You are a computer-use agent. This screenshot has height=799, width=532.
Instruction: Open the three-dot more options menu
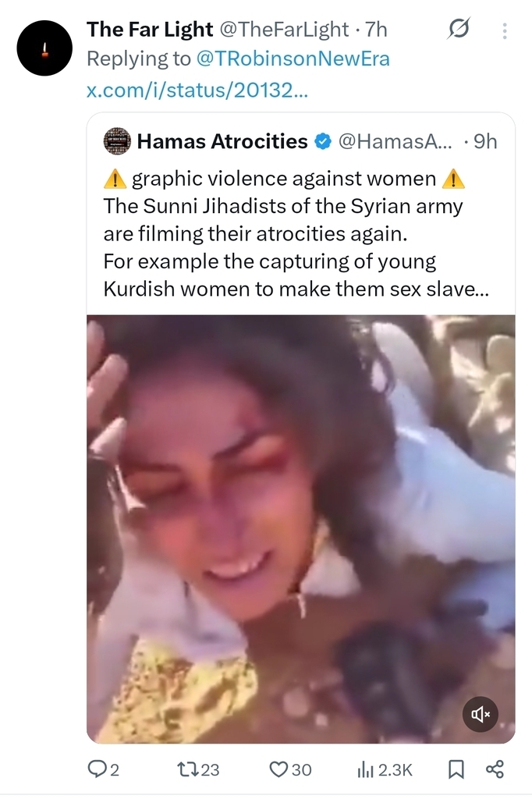pos(504,31)
